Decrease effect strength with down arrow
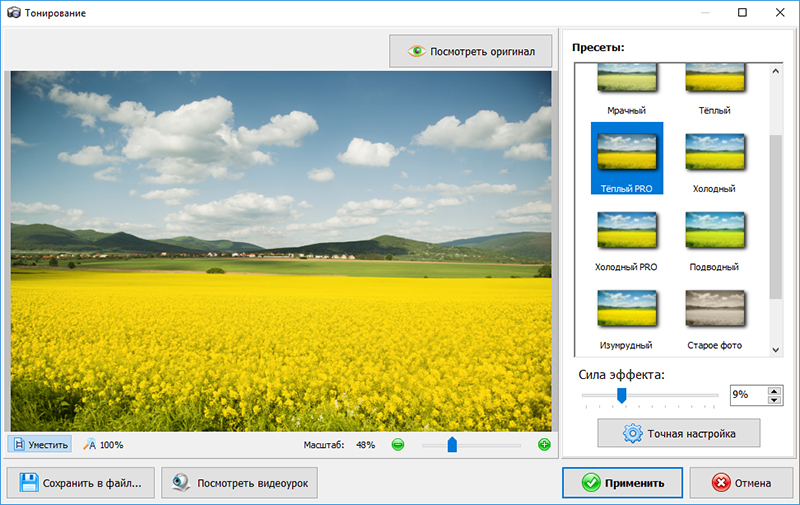This screenshot has width=800, height=505. (774, 400)
